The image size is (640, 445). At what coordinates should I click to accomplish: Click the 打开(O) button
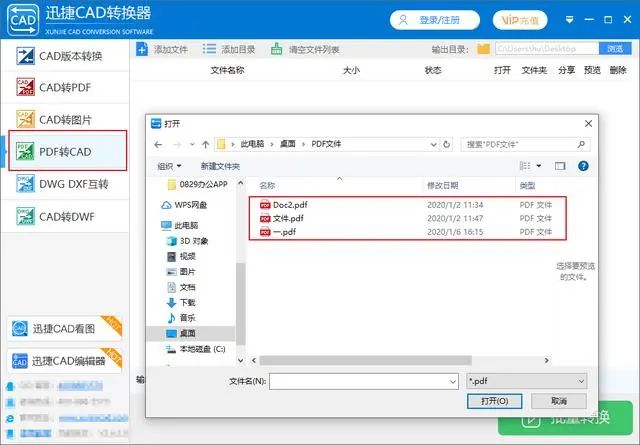(x=494, y=401)
